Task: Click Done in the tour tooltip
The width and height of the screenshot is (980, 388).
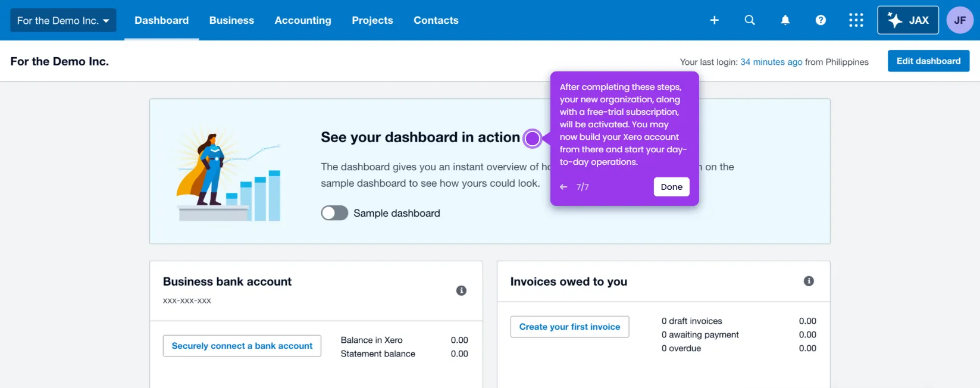Action: 671,187
